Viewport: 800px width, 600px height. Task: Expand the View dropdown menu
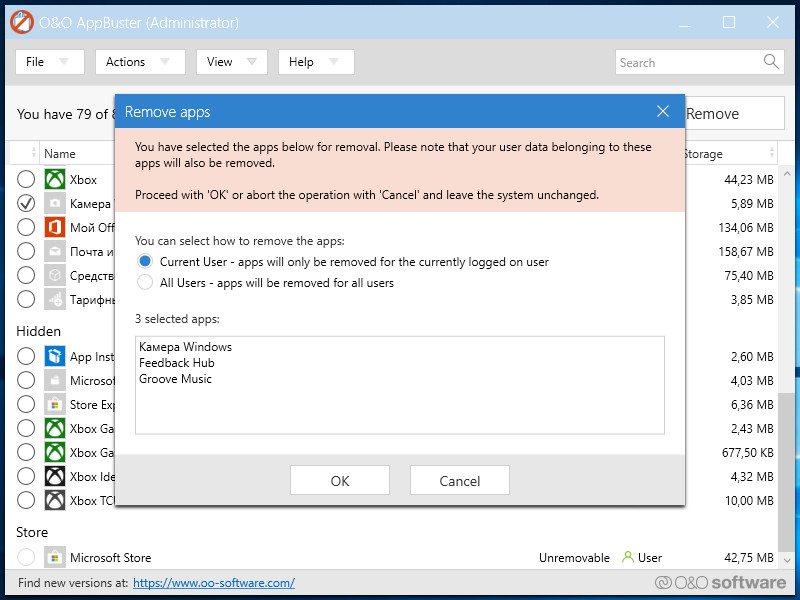[232, 62]
